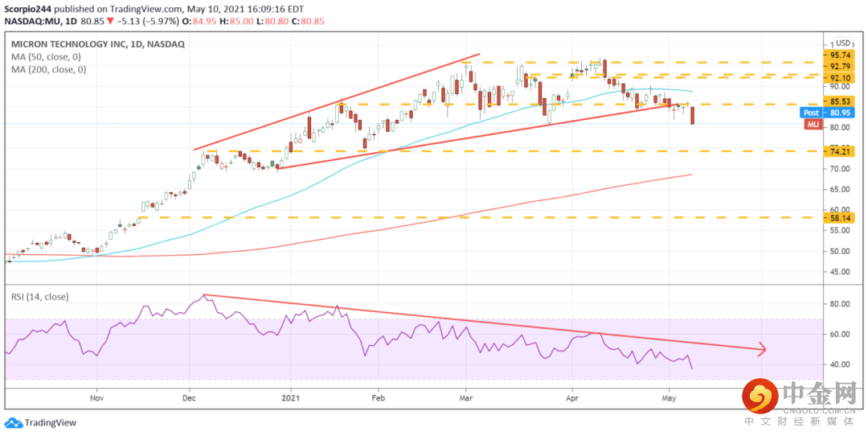Viewport: 868px width, 436px height.
Task: Click the 58.14 price level label
Action: pyautogui.click(x=840, y=218)
